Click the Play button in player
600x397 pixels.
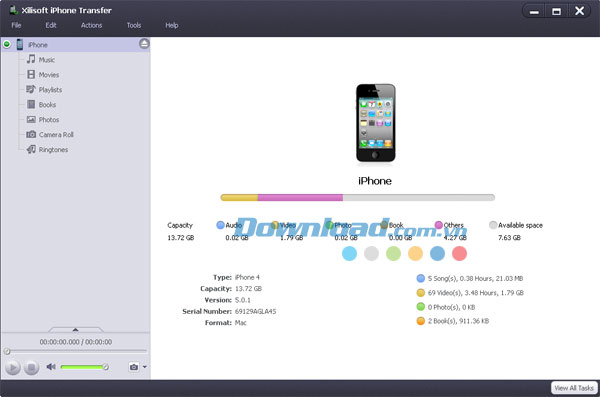13,368
